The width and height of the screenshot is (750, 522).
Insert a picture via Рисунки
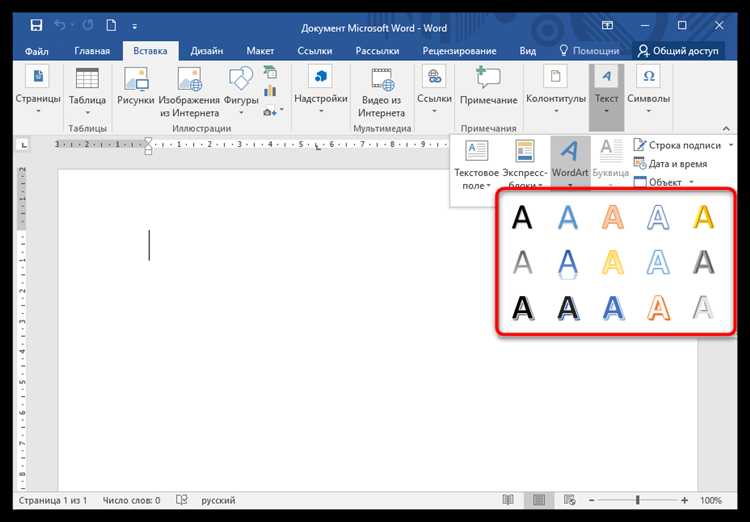tap(135, 86)
